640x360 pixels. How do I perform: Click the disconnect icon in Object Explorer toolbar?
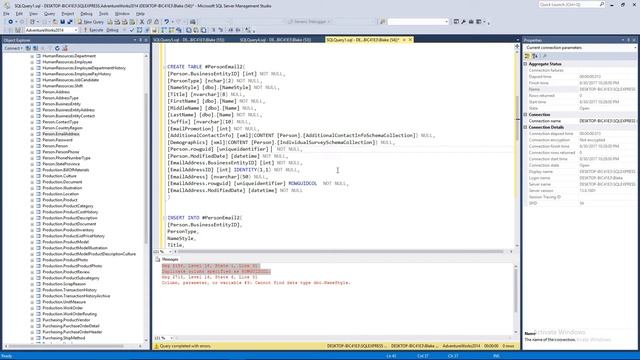[36, 48]
